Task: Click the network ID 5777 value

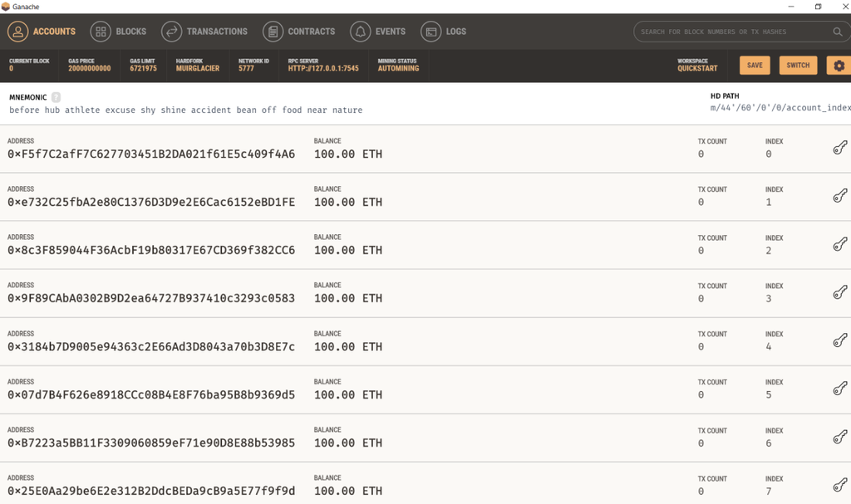Action: 246,68
